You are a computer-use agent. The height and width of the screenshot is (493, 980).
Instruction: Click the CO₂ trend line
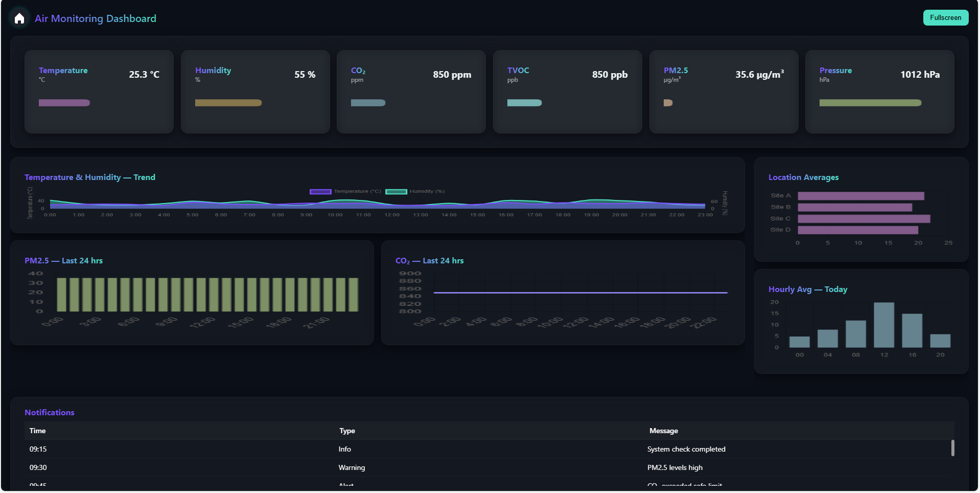coord(580,293)
